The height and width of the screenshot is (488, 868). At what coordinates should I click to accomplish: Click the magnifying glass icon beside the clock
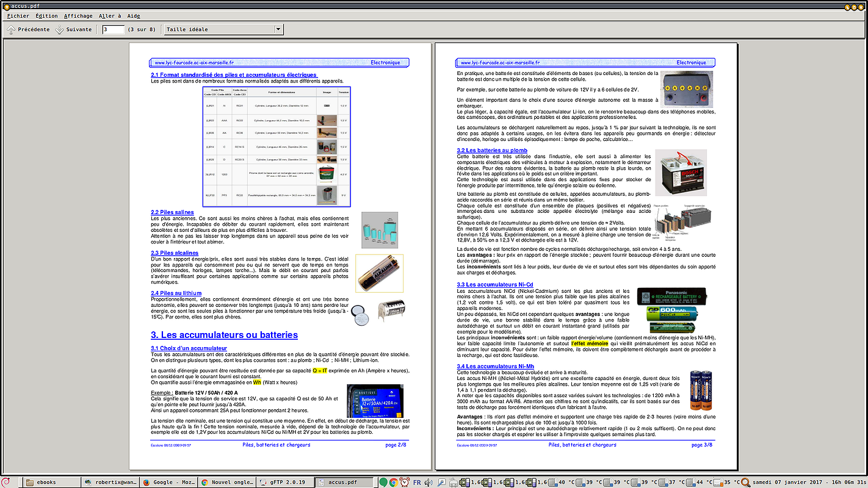point(747,482)
